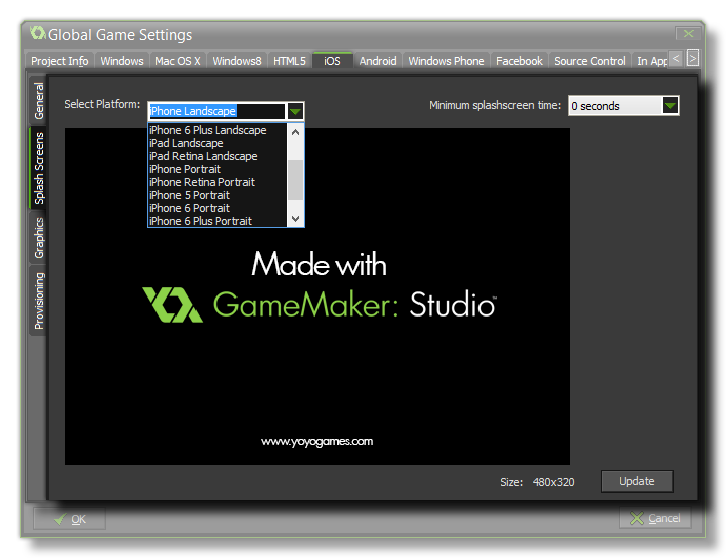
Task: Open the Graphics side tab
Action: pos(39,239)
